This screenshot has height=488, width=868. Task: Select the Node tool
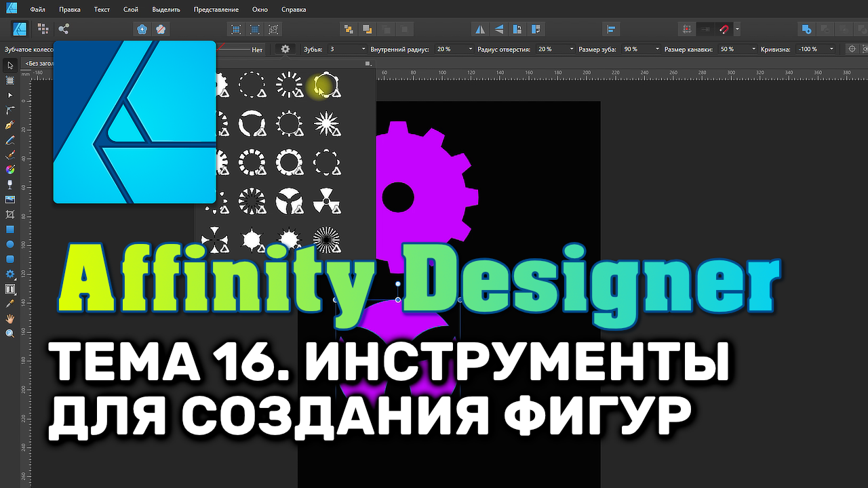tap(10, 96)
